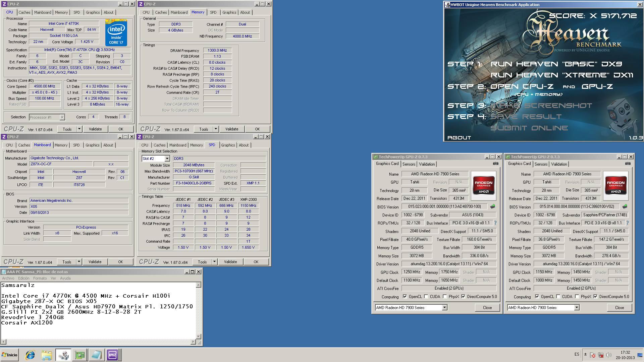Toggle PhysX checkbox in right GPU-Z
644x362 pixels.
[577, 297]
